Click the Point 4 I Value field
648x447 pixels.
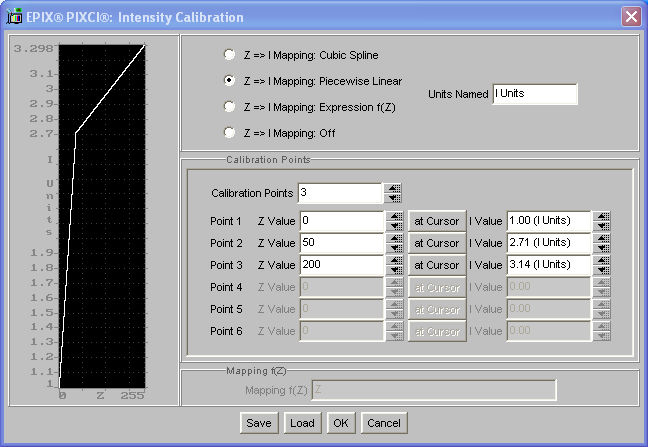pos(548,287)
